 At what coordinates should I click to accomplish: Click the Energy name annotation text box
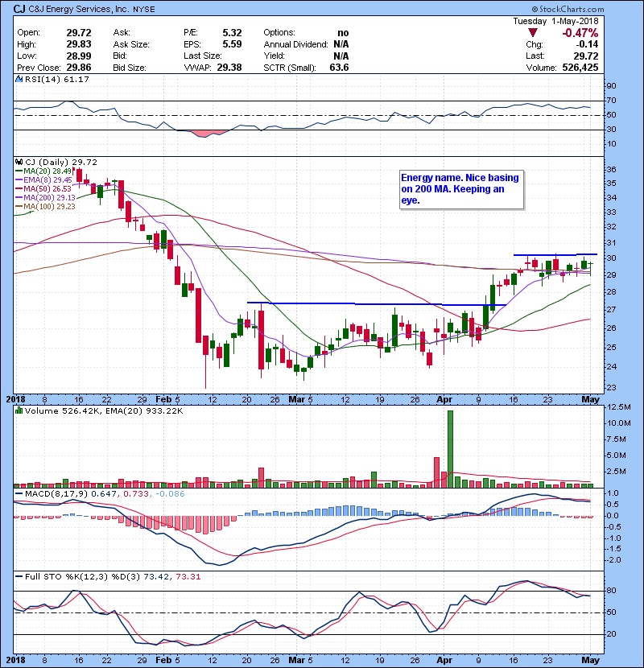(461, 190)
